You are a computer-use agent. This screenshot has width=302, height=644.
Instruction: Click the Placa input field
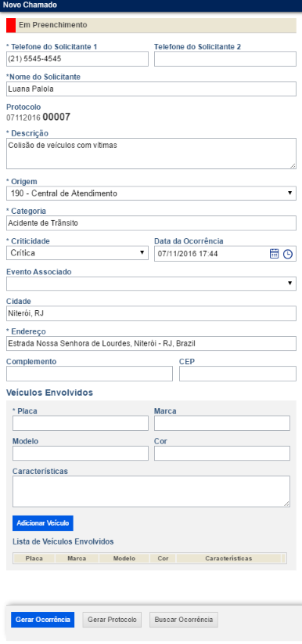pos(81,423)
